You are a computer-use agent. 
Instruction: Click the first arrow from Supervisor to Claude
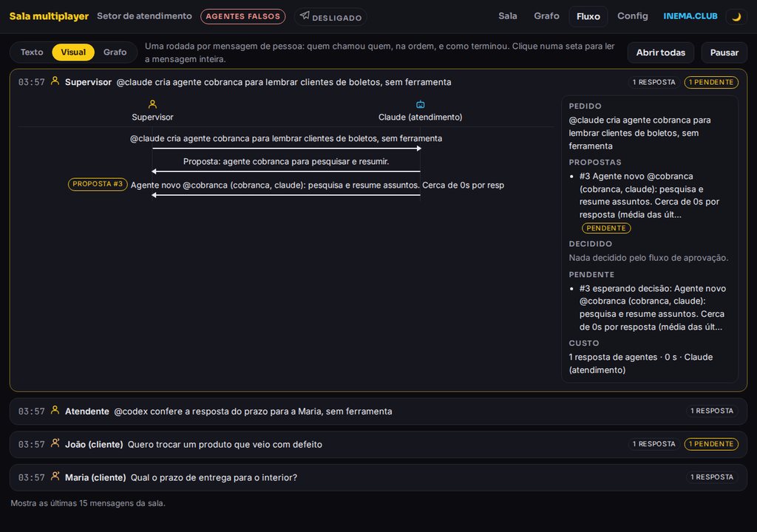[287, 149]
